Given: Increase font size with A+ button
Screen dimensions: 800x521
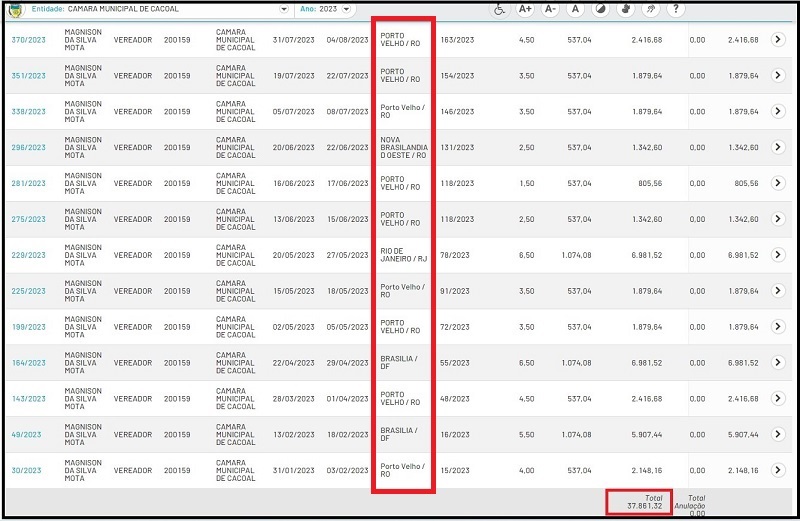Looking at the screenshot, I should pyautogui.click(x=525, y=9).
